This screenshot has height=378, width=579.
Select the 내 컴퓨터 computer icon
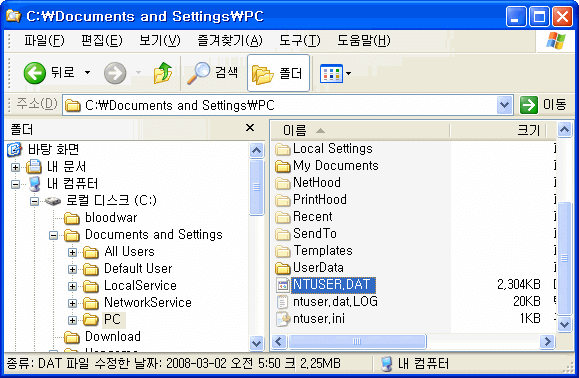pyautogui.click(x=34, y=184)
